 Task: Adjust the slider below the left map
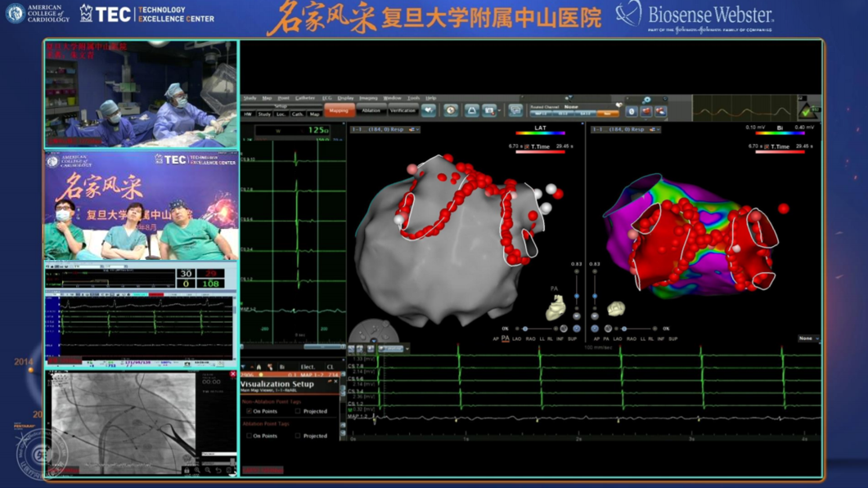[525, 329]
